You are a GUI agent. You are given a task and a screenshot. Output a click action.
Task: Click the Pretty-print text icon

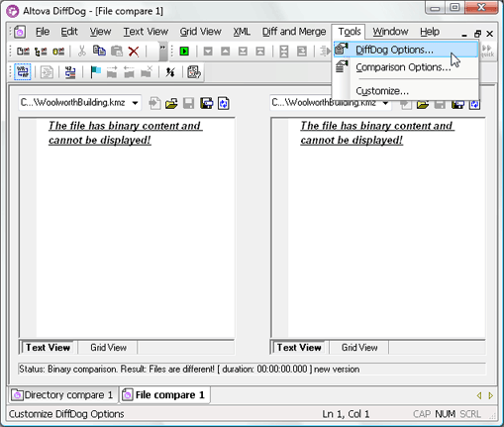(x=47, y=72)
